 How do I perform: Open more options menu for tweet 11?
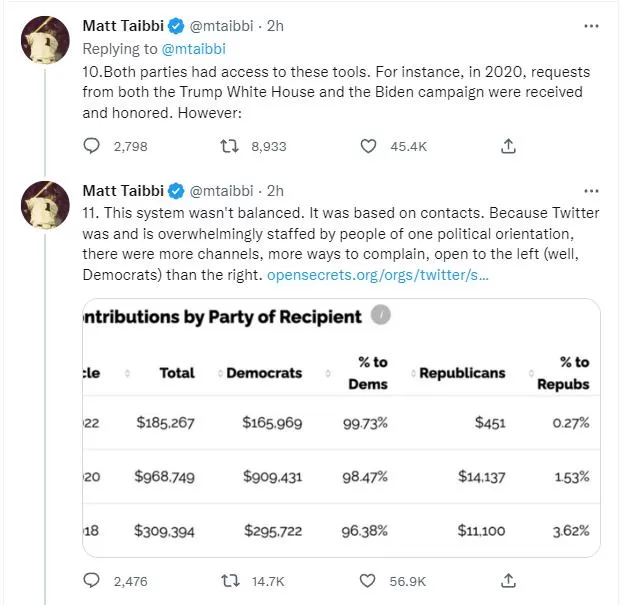pyautogui.click(x=591, y=191)
